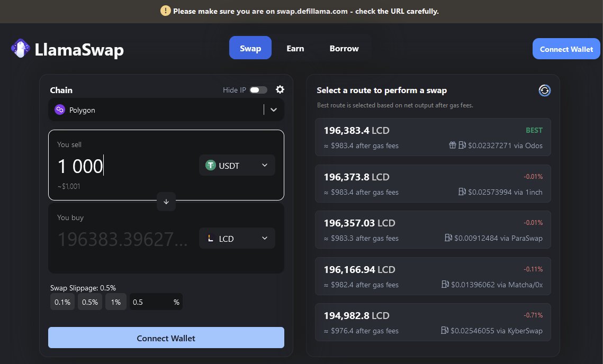603x364 pixels.
Task: Click the wide Connect Wallet button below slippage
Action: click(166, 338)
